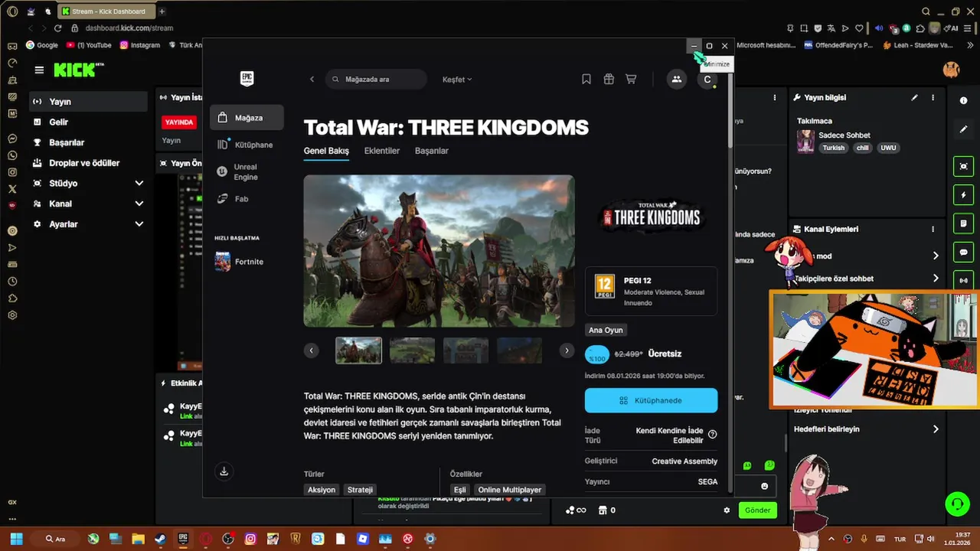Open Steam from the taskbar
Viewport: 980px width, 551px height.
tap(160, 539)
